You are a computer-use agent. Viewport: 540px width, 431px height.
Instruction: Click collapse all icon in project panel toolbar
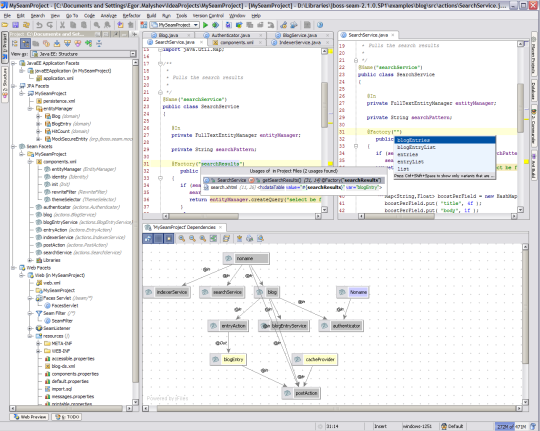(99, 43)
